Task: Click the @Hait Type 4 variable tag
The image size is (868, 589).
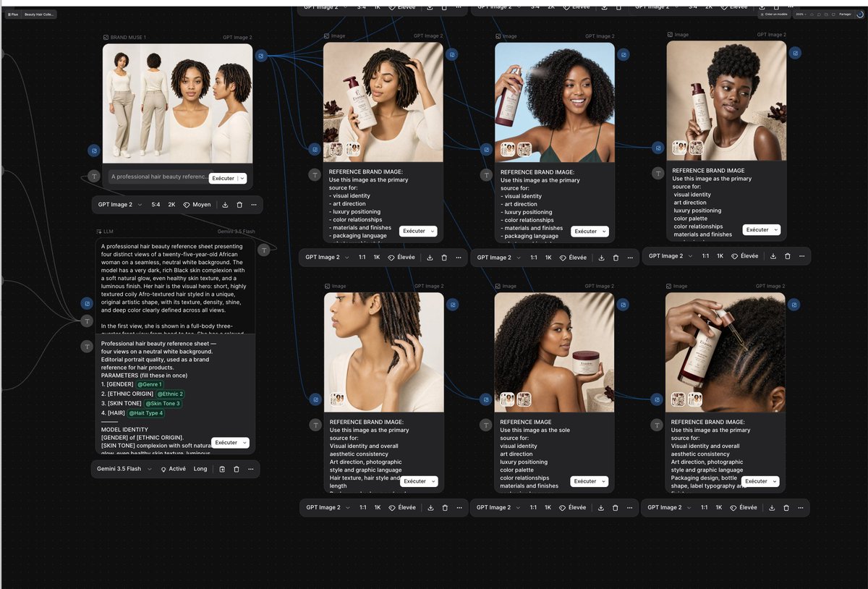Action: 146,413
